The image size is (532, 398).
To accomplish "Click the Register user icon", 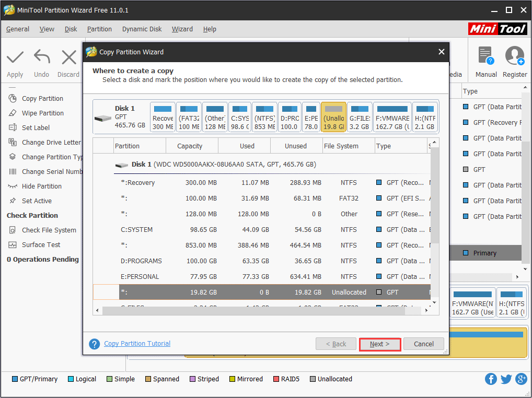I will point(515,56).
